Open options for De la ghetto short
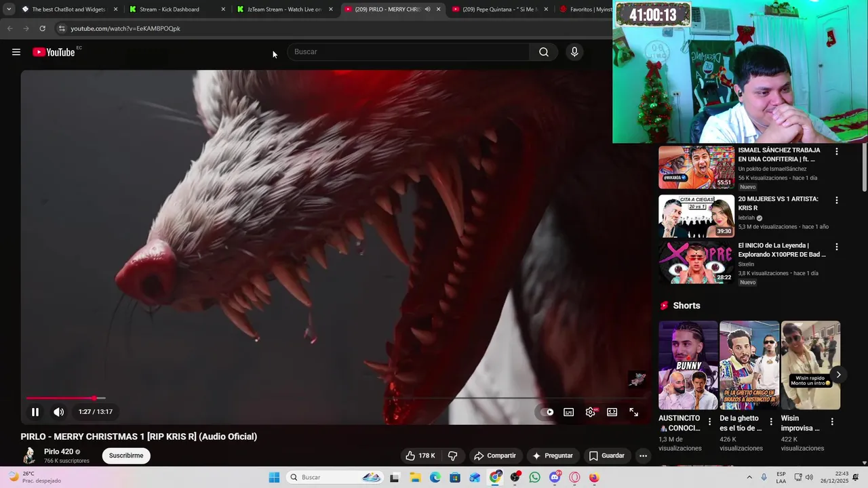This screenshot has width=868, height=488. 771,422
